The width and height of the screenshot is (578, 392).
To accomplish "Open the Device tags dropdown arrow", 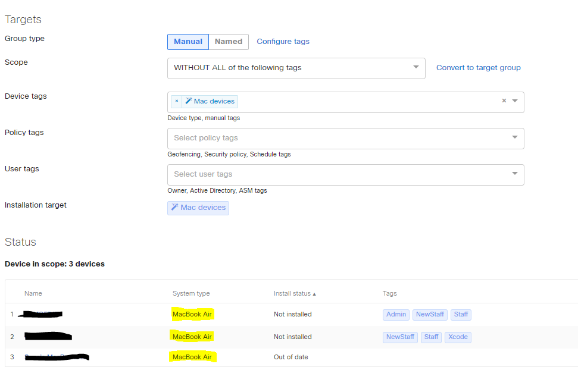I will 515,101.
